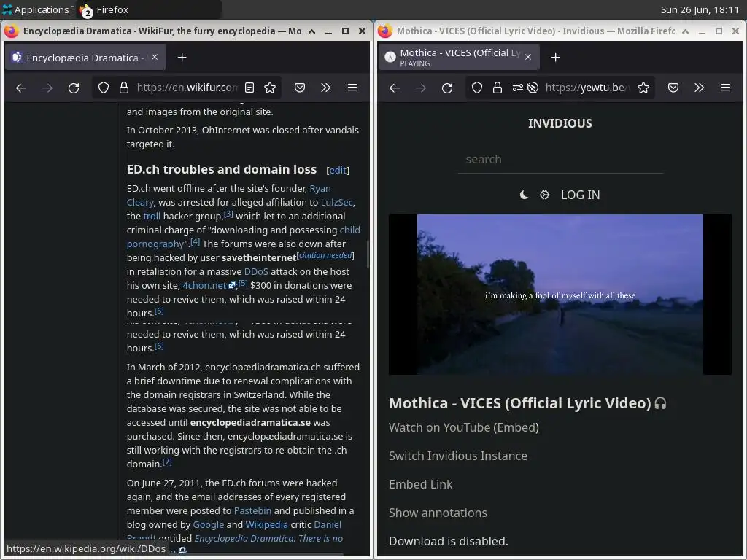Open the Pastebin link

[x=252, y=510]
